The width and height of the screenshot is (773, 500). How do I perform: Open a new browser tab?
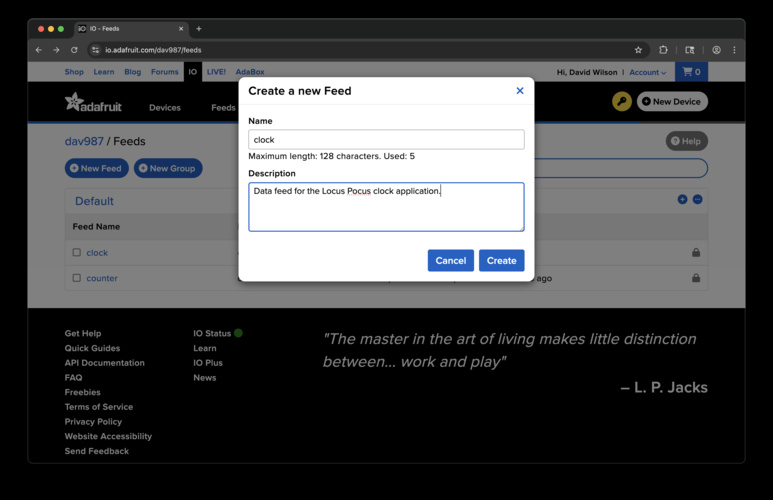click(x=199, y=29)
